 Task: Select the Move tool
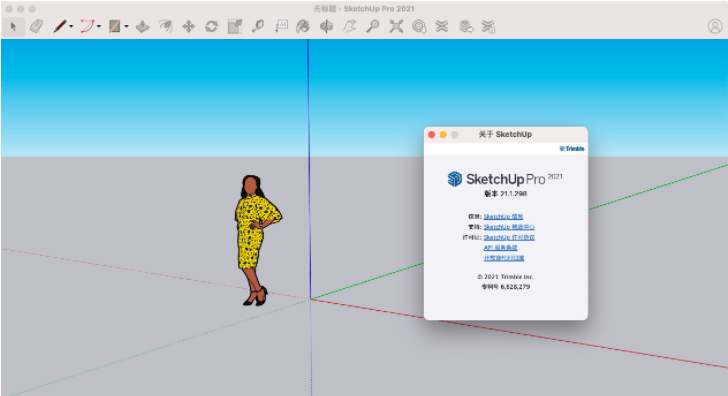click(188, 26)
